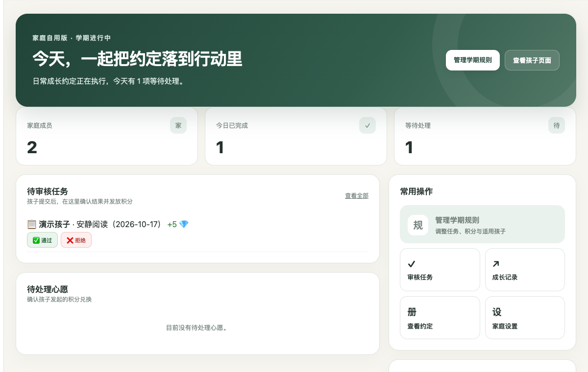The width and height of the screenshot is (588, 372).
Task: Click the 设 icon in 家庭设置 tile
Action: 497,312
